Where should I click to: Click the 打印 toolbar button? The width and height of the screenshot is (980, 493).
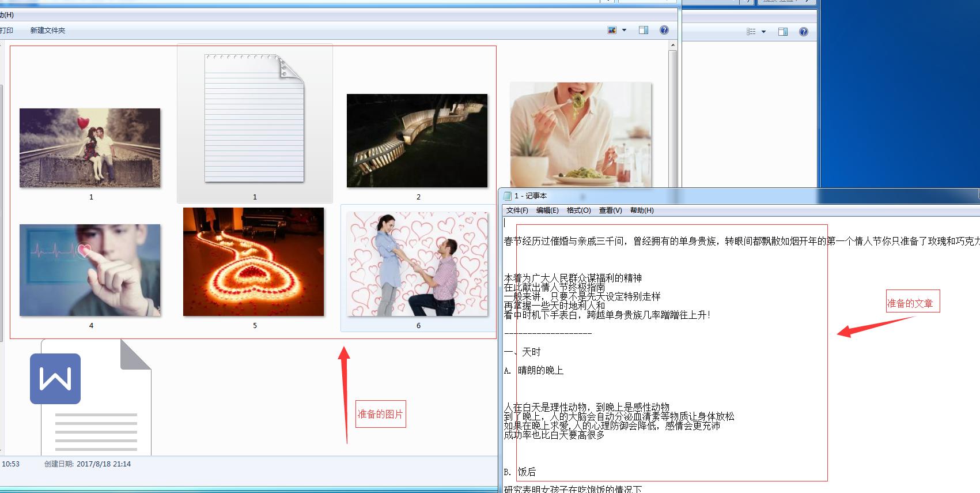[x=6, y=31]
